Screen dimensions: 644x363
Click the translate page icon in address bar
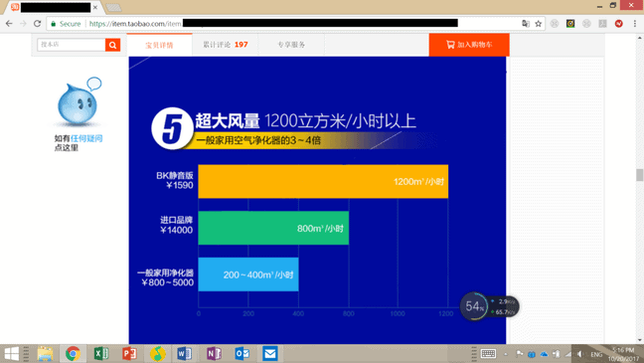point(526,24)
